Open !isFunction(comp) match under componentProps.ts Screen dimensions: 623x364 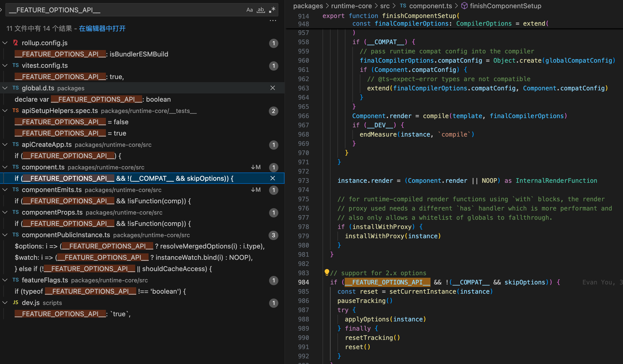[x=103, y=224]
